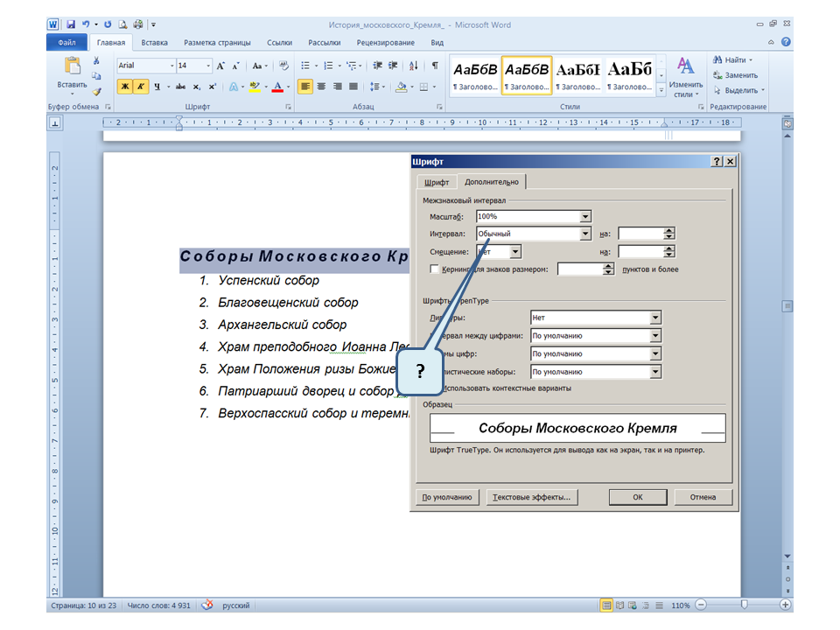Click the Format Painter brush icon

pos(97,90)
